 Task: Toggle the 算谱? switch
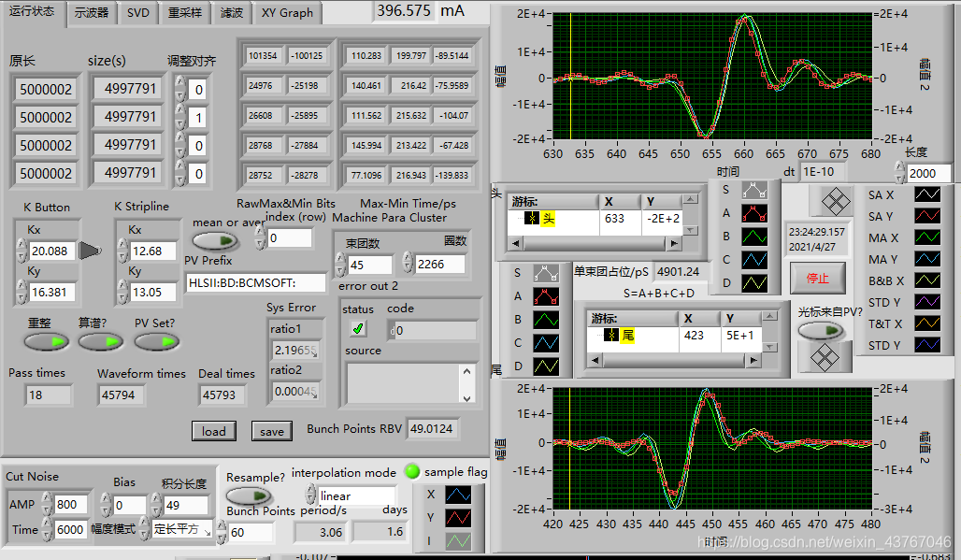click(101, 342)
